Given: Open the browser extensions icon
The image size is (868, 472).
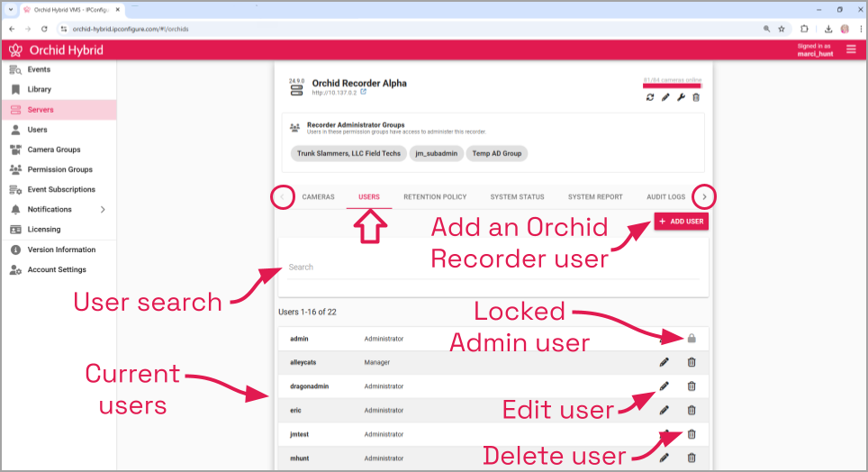Looking at the screenshot, I should coord(804,29).
